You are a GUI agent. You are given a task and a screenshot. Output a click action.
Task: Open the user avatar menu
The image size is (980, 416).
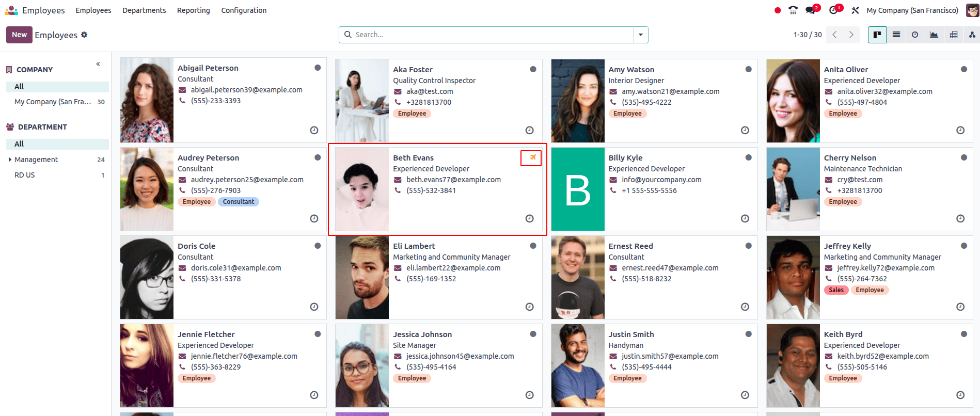(972, 10)
